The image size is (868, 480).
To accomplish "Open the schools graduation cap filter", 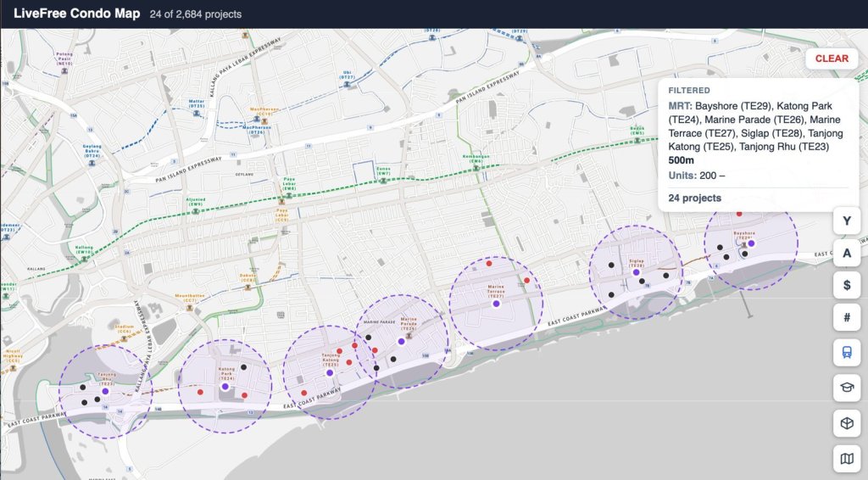I will coord(847,388).
